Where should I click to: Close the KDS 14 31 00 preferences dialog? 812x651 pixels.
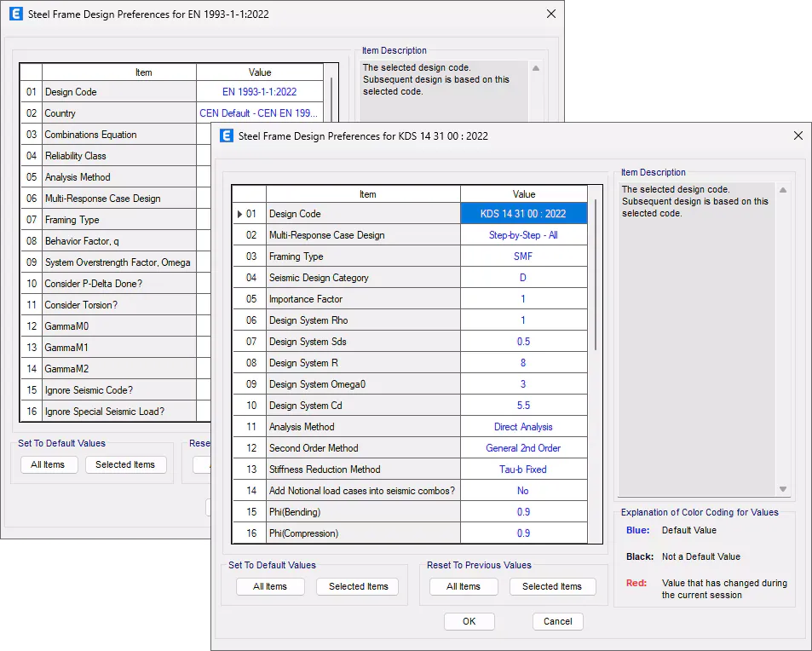tap(798, 135)
